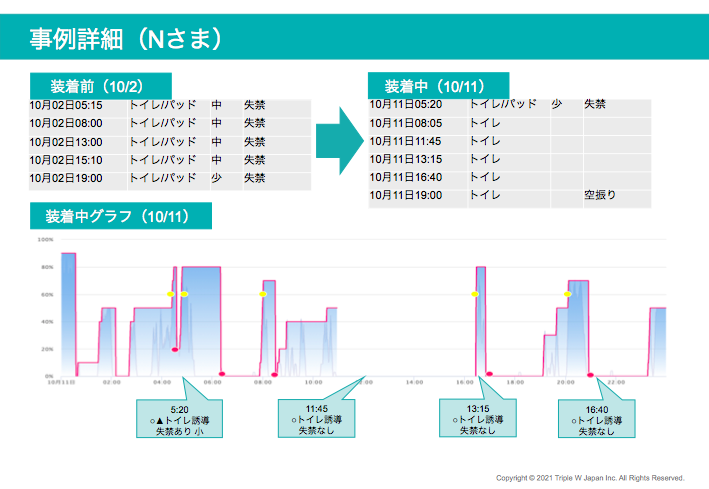The height and width of the screenshot is (489, 709).
Task: Select the 10月02日19:00 row with 少
Action: tap(168, 179)
